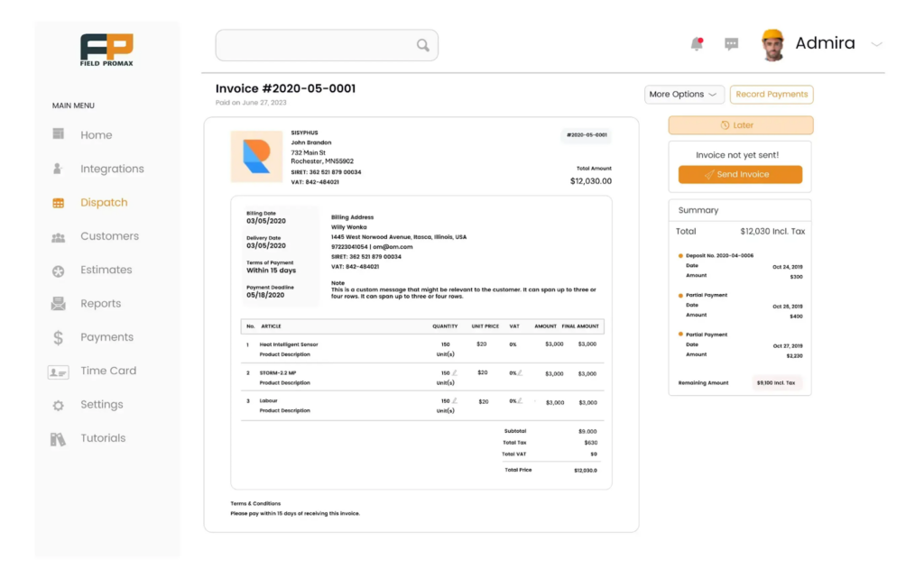Image resolution: width=924 pixels, height=578 pixels.
Task: Open the Payments dollar icon
Action: 59,337
